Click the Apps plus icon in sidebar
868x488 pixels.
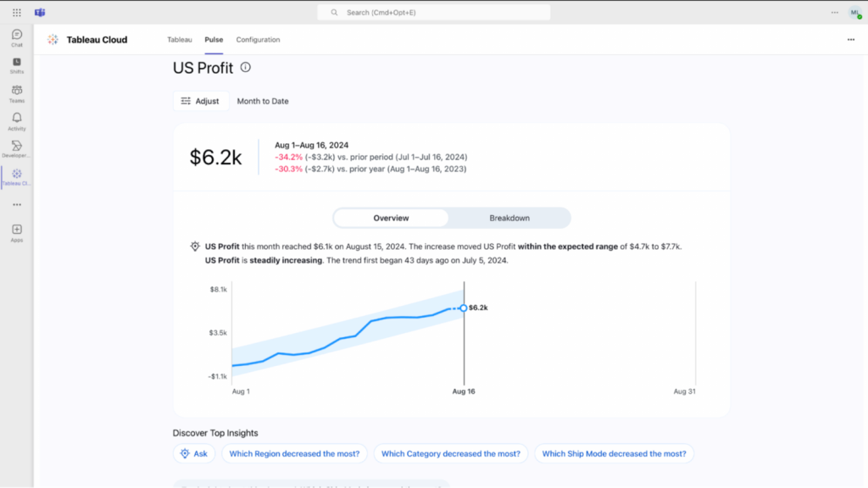[16, 230]
